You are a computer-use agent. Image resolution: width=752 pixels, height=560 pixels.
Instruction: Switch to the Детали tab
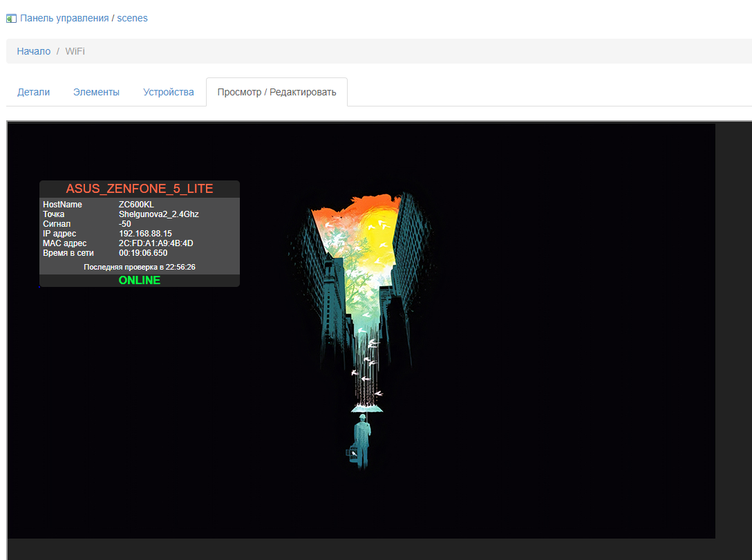(x=34, y=92)
